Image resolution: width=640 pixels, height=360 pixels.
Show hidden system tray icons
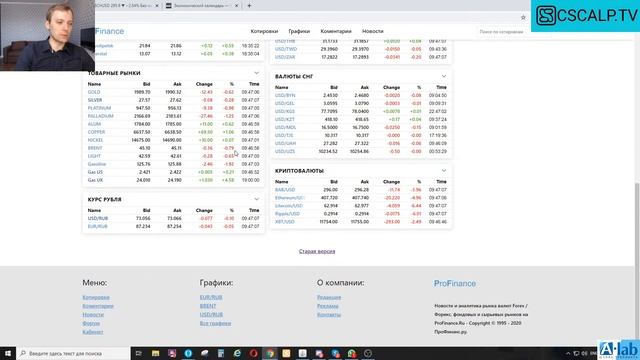coord(568,353)
